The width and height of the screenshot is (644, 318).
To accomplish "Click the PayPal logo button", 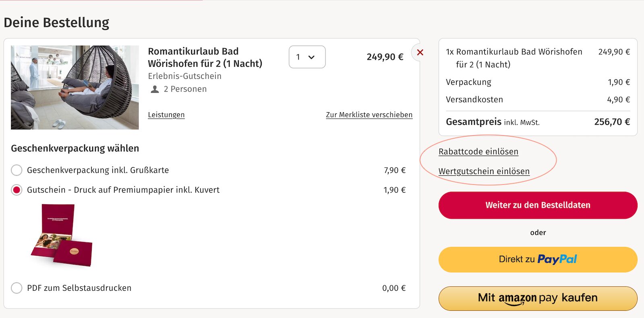I will tap(538, 259).
